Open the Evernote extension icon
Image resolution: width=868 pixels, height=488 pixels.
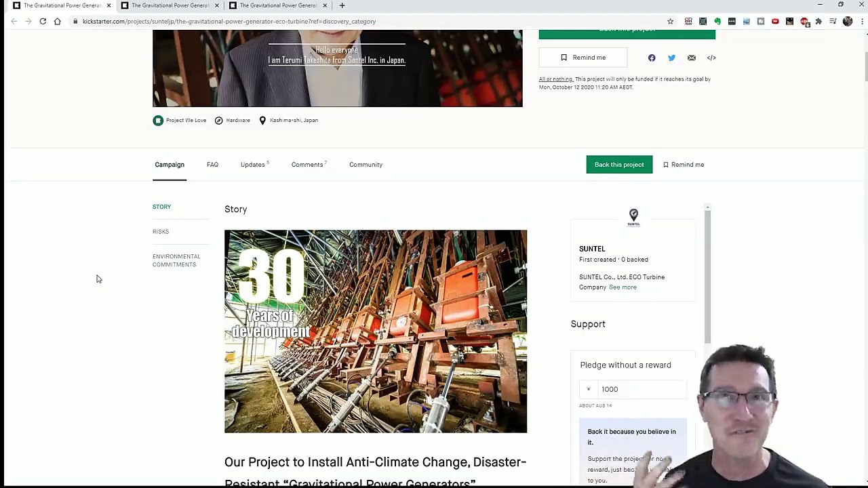[x=717, y=21]
